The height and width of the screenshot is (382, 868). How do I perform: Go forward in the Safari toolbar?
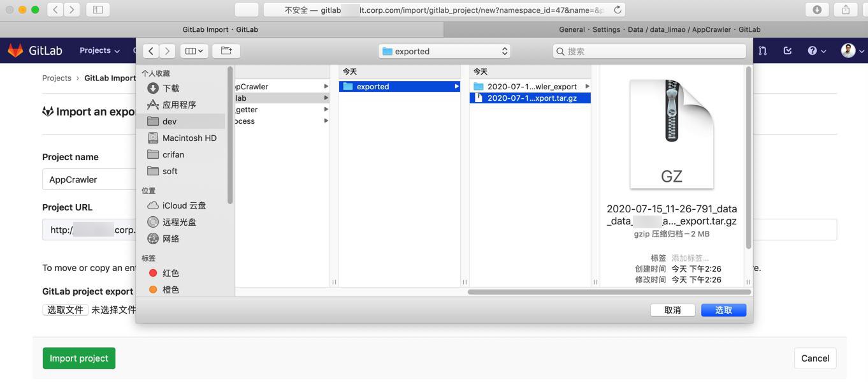pos(72,10)
